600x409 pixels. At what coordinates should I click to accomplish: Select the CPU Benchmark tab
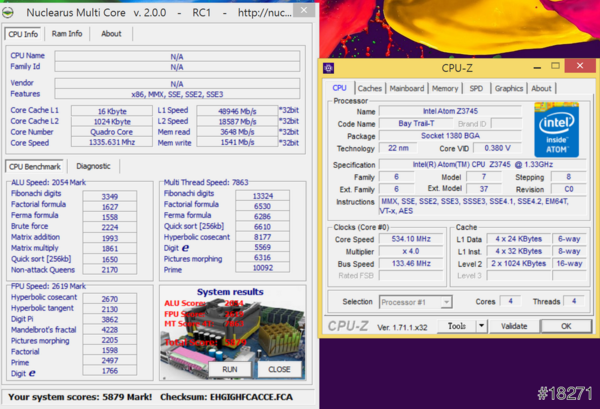37,166
